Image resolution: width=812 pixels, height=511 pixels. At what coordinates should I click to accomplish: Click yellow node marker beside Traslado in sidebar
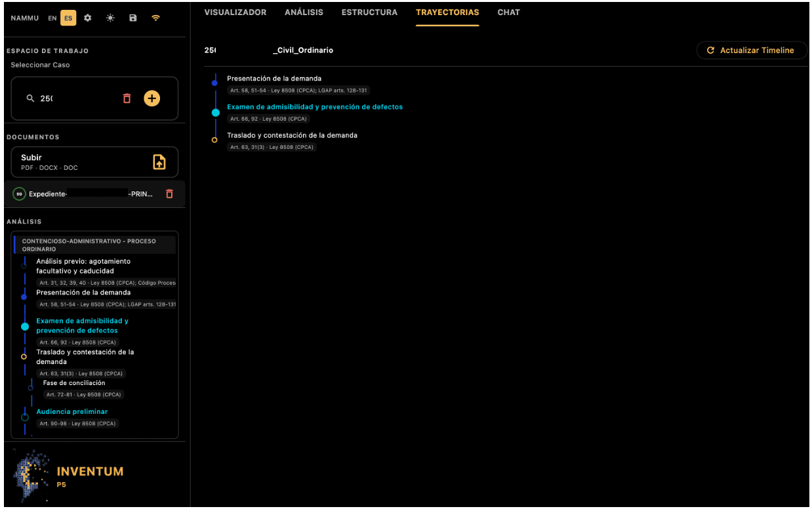24,356
